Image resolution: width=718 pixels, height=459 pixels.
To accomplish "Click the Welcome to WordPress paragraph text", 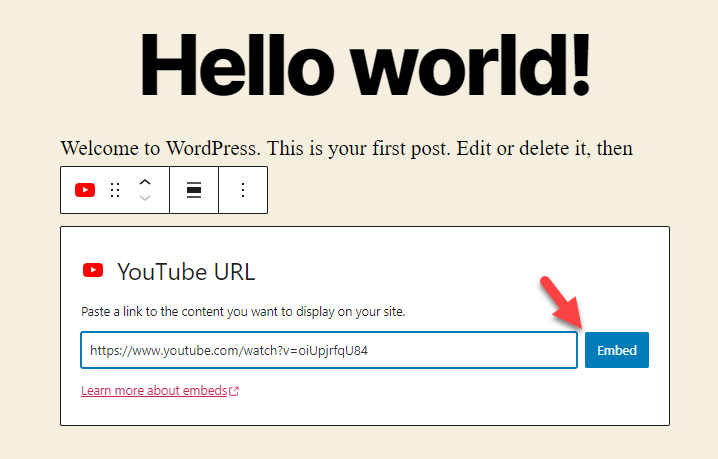I will click(x=347, y=148).
